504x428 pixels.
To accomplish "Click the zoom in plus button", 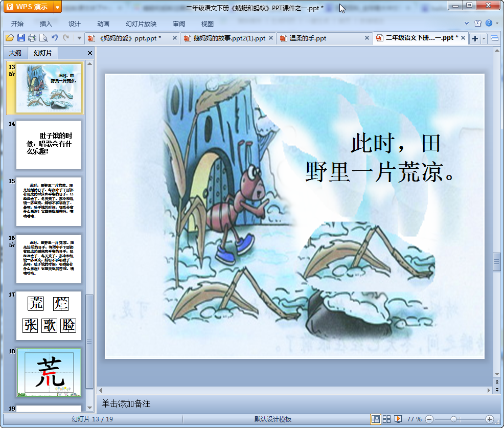I will coord(489,419).
